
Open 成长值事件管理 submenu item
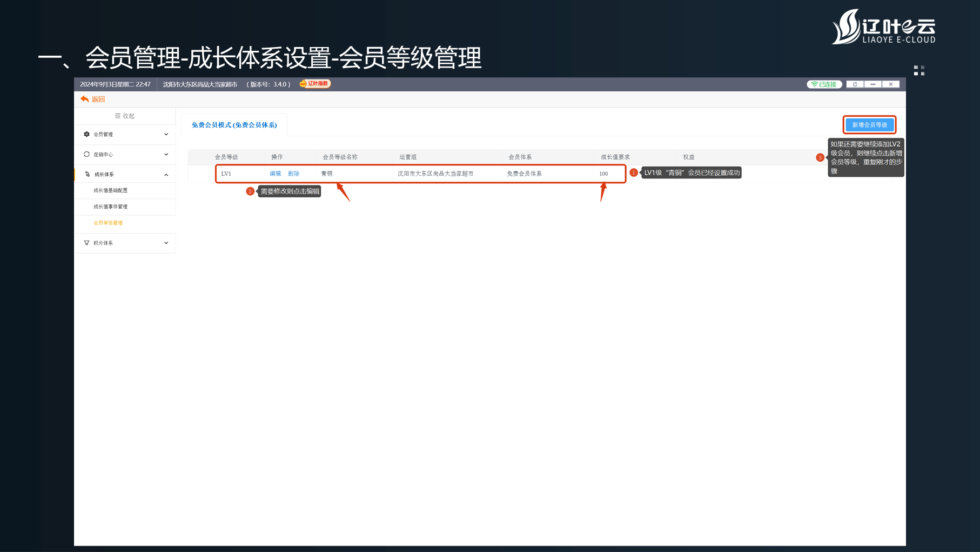[x=110, y=207]
